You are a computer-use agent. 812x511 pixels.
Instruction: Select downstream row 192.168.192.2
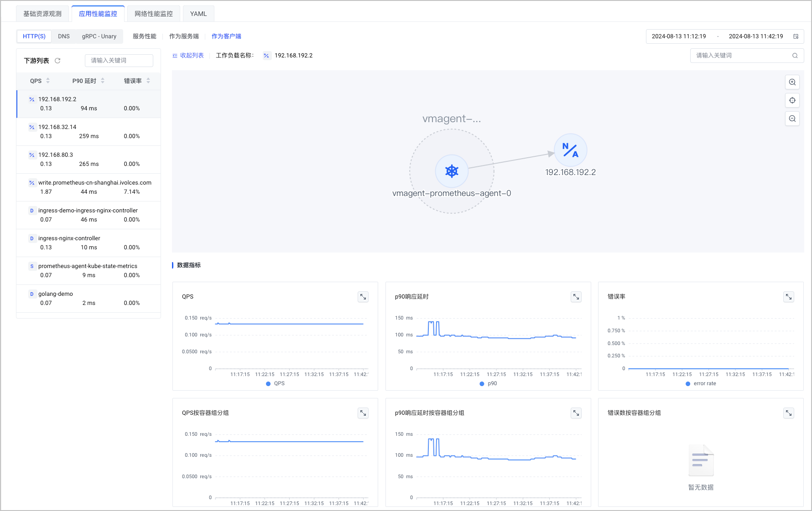click(88, 104)
